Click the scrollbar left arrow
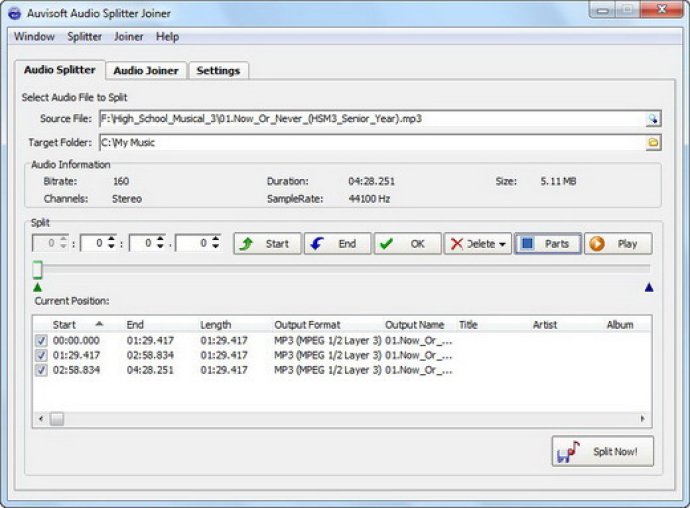The width and height of the screenshot is (690, 508). coord(41,419)
